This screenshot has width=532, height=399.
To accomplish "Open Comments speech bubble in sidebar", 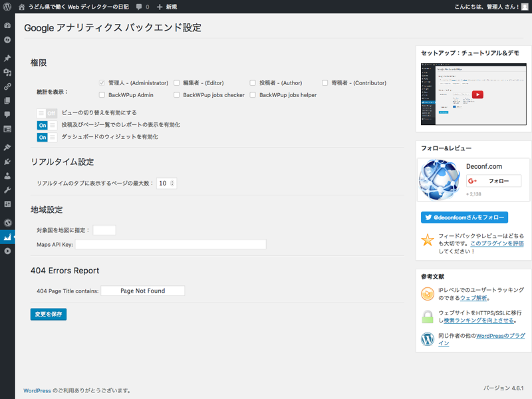I will [7, 114].
